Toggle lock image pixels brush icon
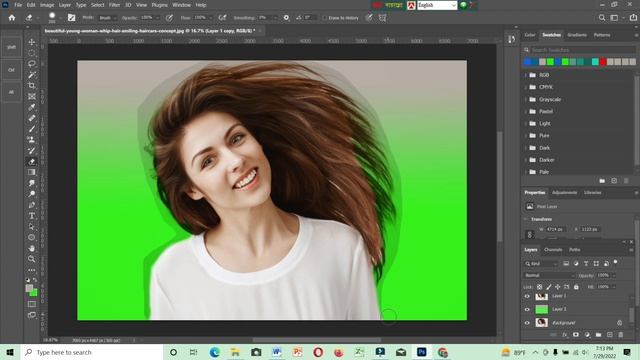 click(x=549, y=287)
